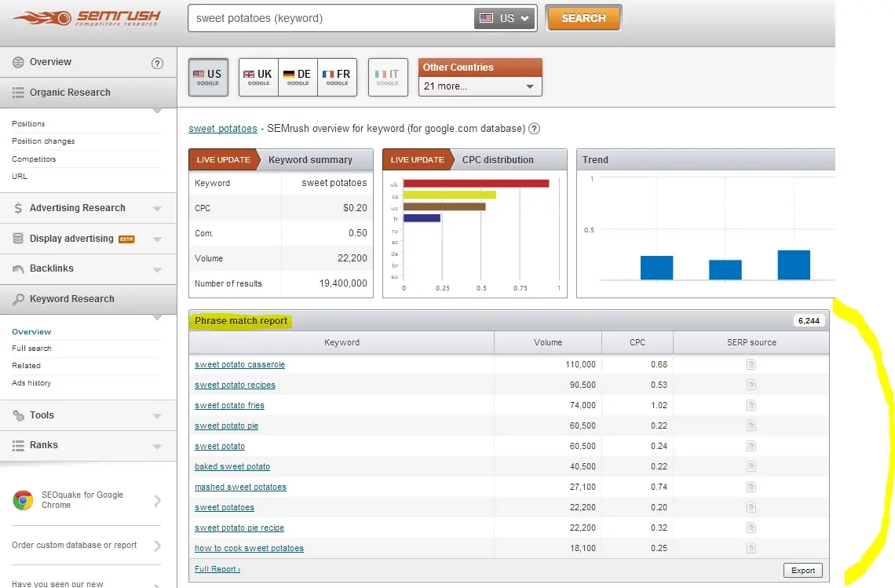This screenshot has width=895, height=588.
Task: Expand the Other Countries dropdown
Action: tap(480, 86)
